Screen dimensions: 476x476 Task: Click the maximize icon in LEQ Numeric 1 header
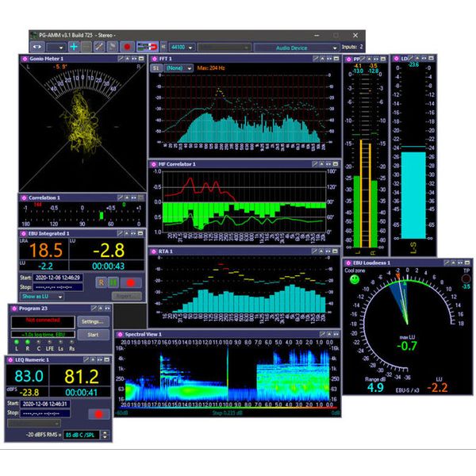[107, 359]
